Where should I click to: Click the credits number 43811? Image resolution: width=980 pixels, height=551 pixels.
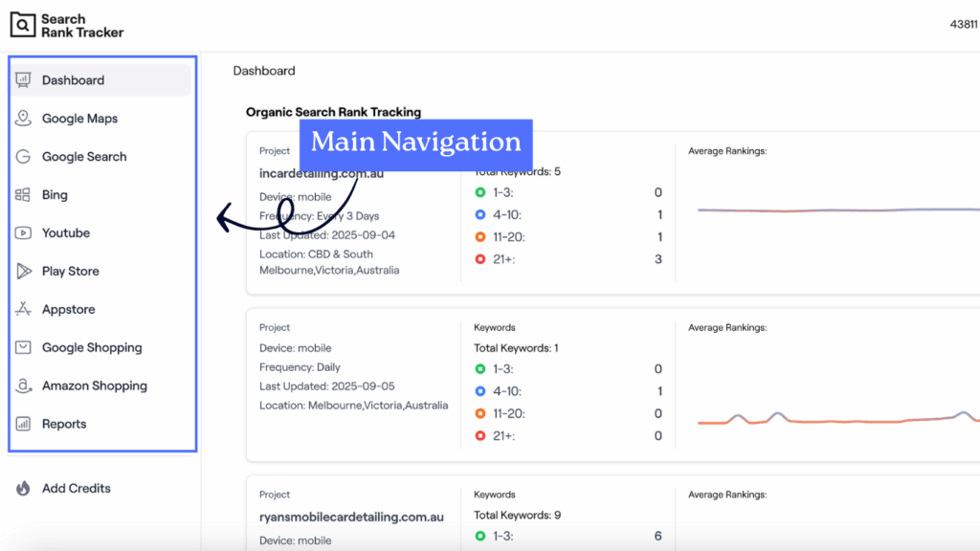(x=964, y=24)
